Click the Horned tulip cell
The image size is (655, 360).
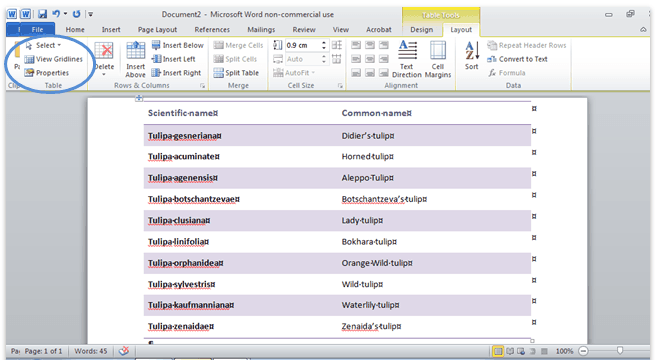coord(434,157)
